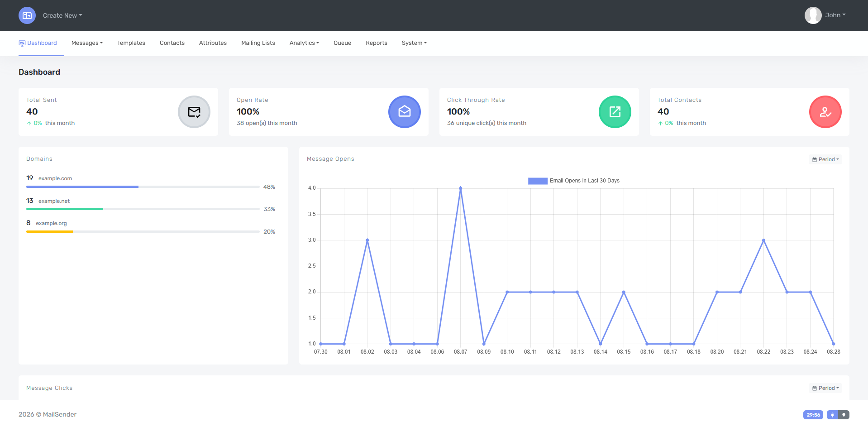
Task: Click the 08.02 data point on chart
Action: tap(367, 240)
